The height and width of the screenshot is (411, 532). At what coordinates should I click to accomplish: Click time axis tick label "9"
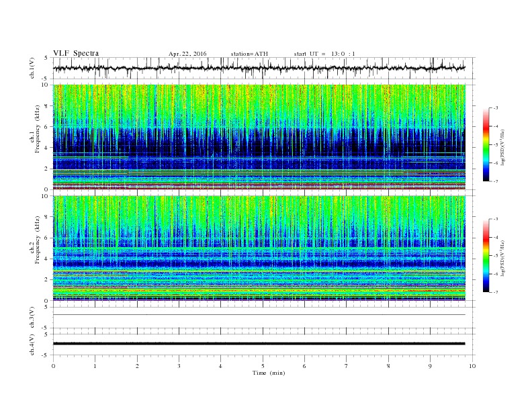430,366
